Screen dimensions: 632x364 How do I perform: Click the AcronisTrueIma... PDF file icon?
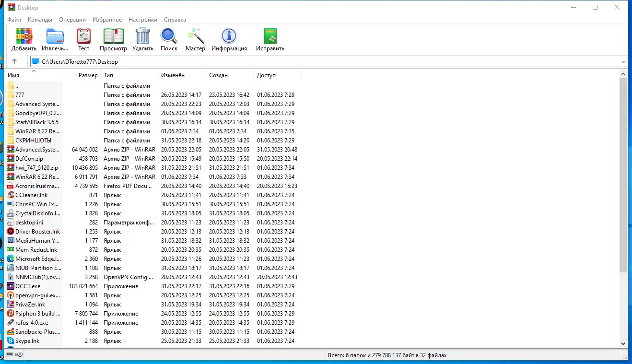(11, 186)
